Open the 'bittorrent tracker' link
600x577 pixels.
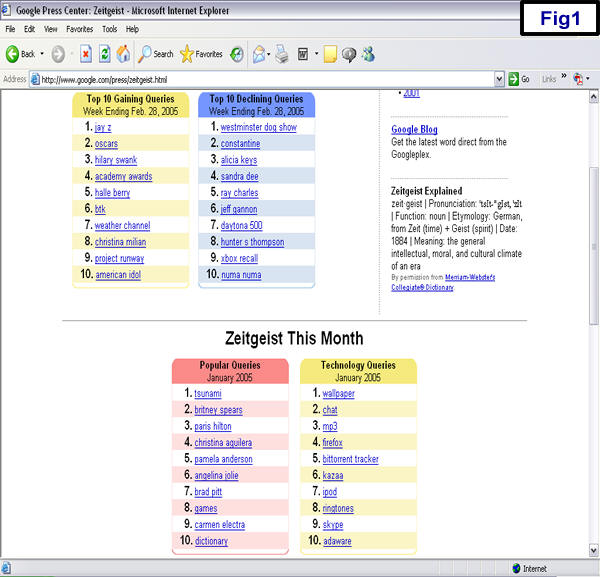coord(350,459)
